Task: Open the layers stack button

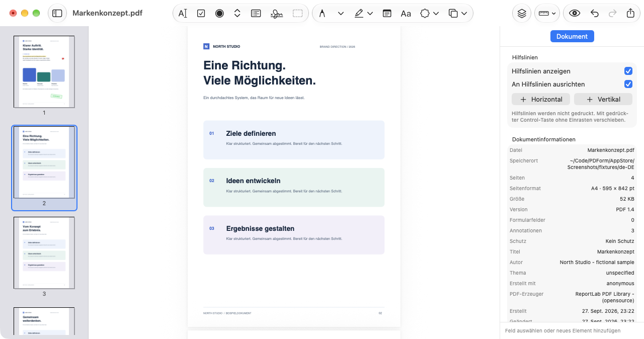Action: coord(522,14)
